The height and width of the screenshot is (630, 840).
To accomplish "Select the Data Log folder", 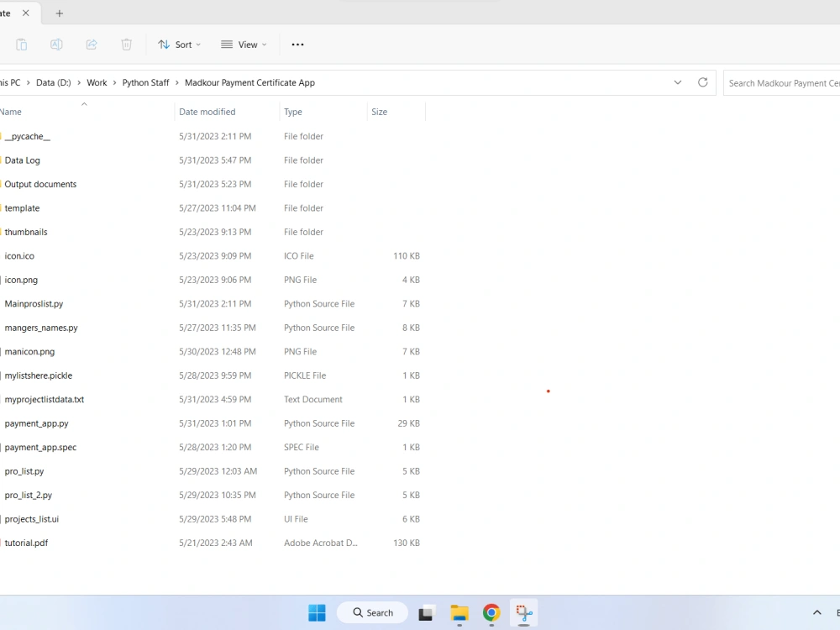I will (23, 160).
